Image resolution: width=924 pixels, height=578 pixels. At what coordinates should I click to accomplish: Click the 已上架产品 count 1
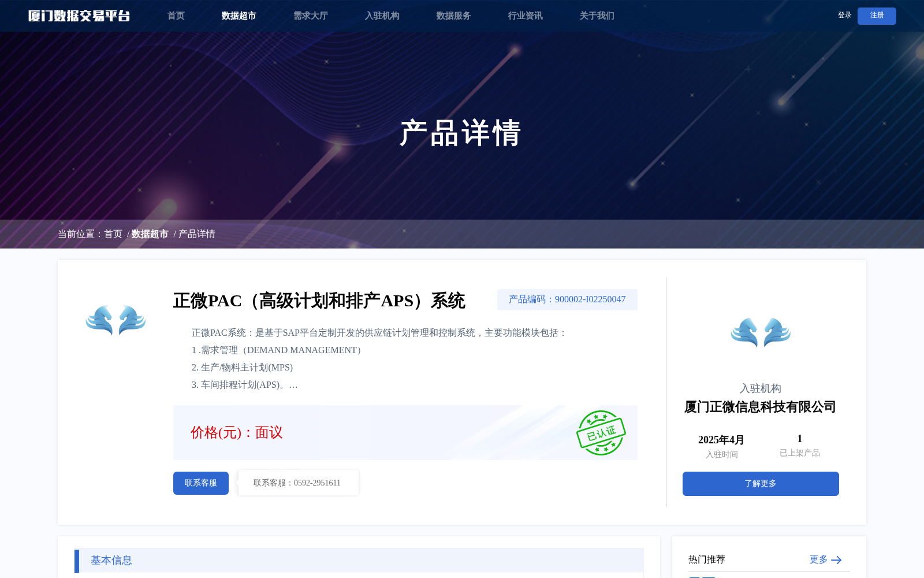click(x=800, y=439)
